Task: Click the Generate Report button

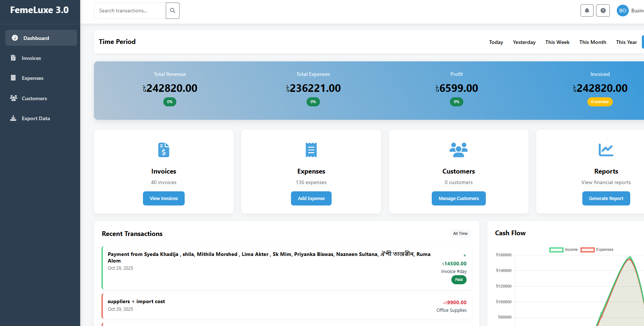Action: click(x=606, y=199)
